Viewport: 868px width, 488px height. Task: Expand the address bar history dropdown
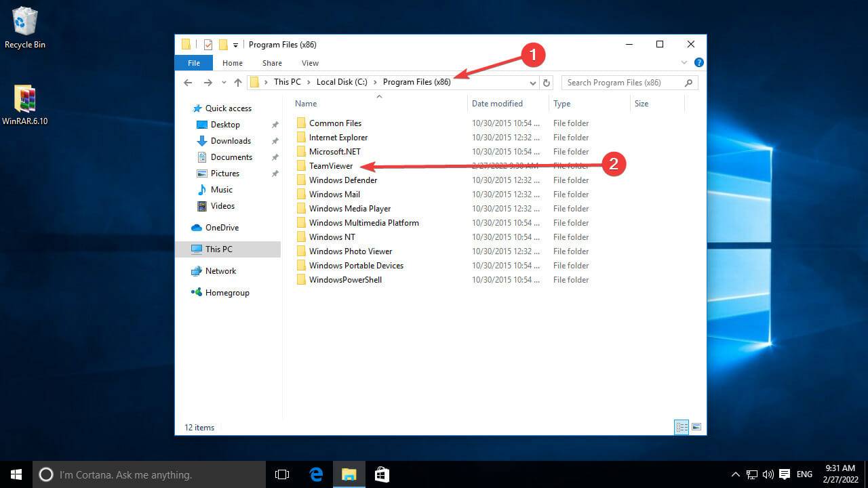[x=533, y=82]
